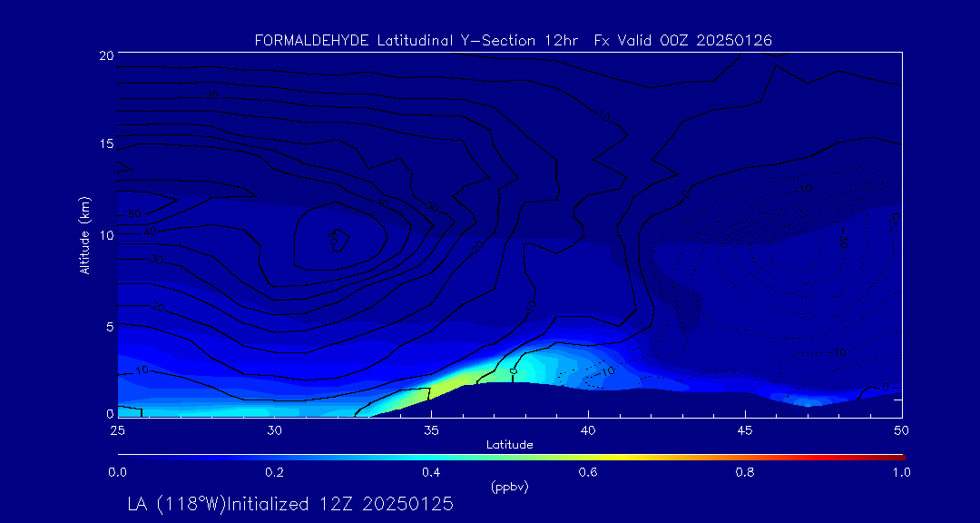Click the FORMALDEHYDE Latitudinal Y-Section plot title
The width and height of the screenshot is (980, 523).
pos(513,41)
